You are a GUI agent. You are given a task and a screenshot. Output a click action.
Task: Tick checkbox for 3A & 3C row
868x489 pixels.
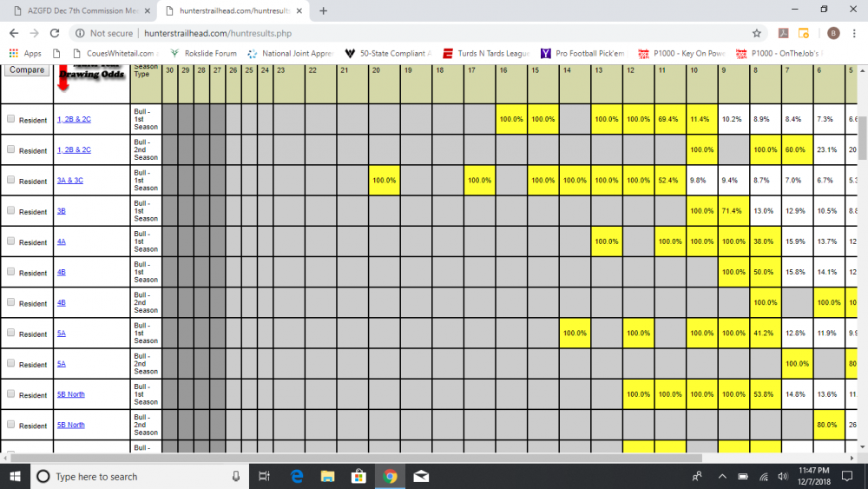(10, 180)
